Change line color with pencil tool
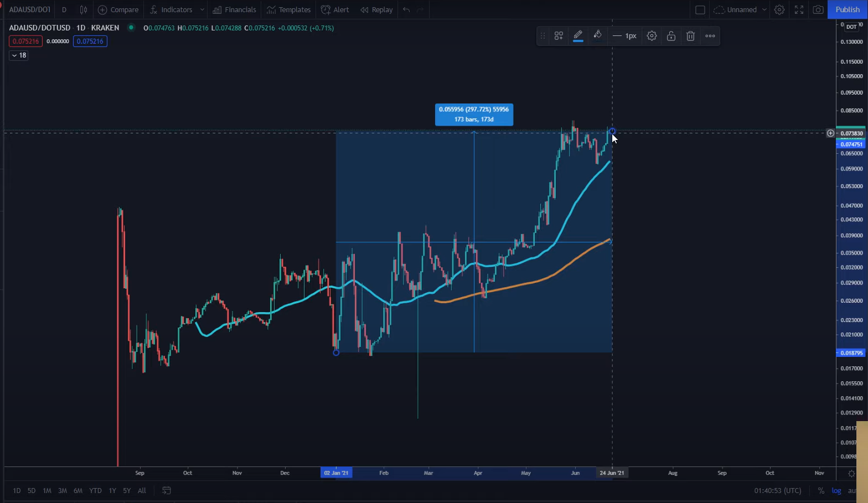Viewport: 868px width, 503px height. click(x=578, y=36)
